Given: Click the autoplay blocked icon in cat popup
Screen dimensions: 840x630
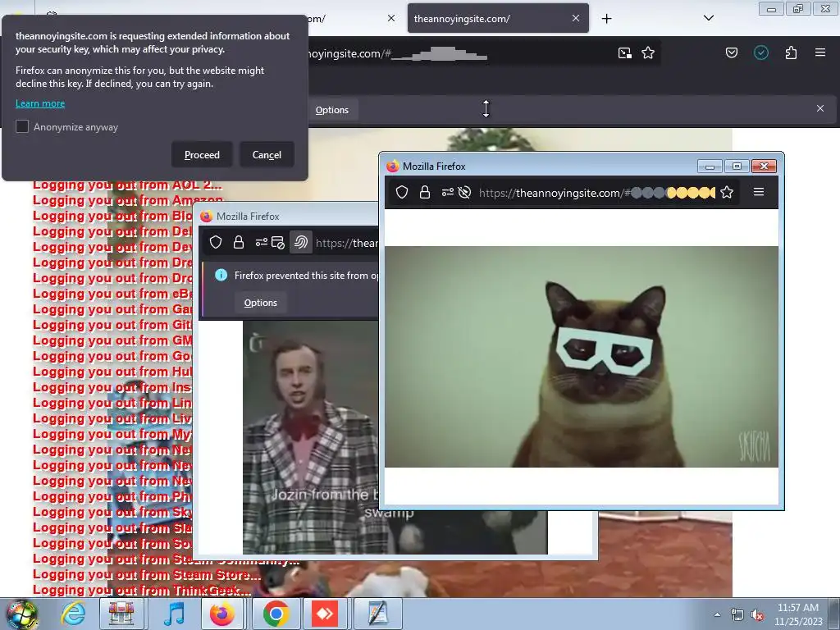Looking at the screenshot, I should 464,192.
